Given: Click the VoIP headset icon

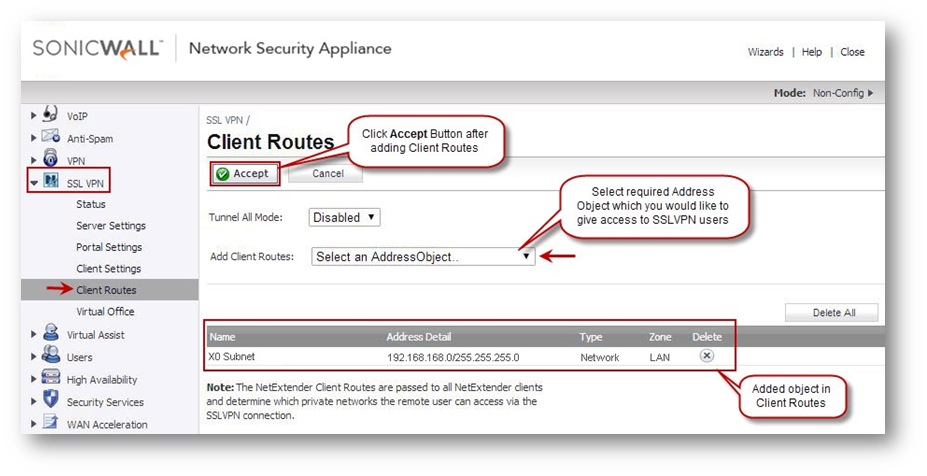Looking at the screenshot, I should (50, 115).
